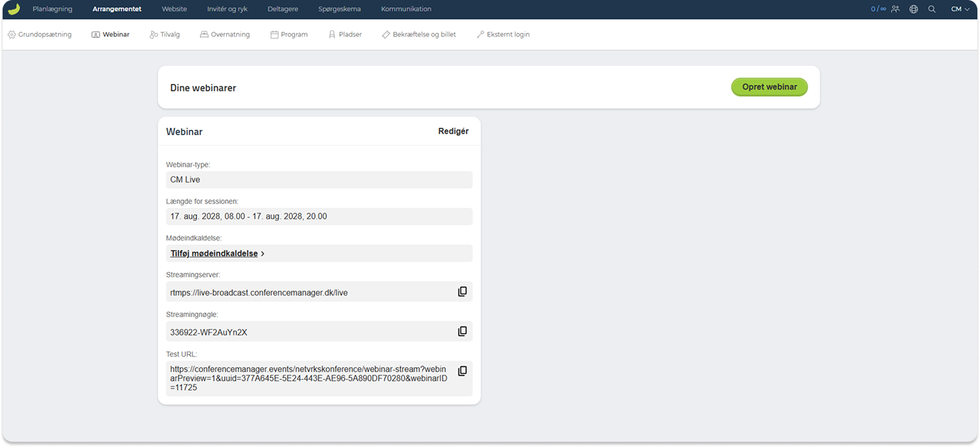Click the CM Live webinar-type value
The height and width of the screenshot is (447, 980).
(319, 180)
